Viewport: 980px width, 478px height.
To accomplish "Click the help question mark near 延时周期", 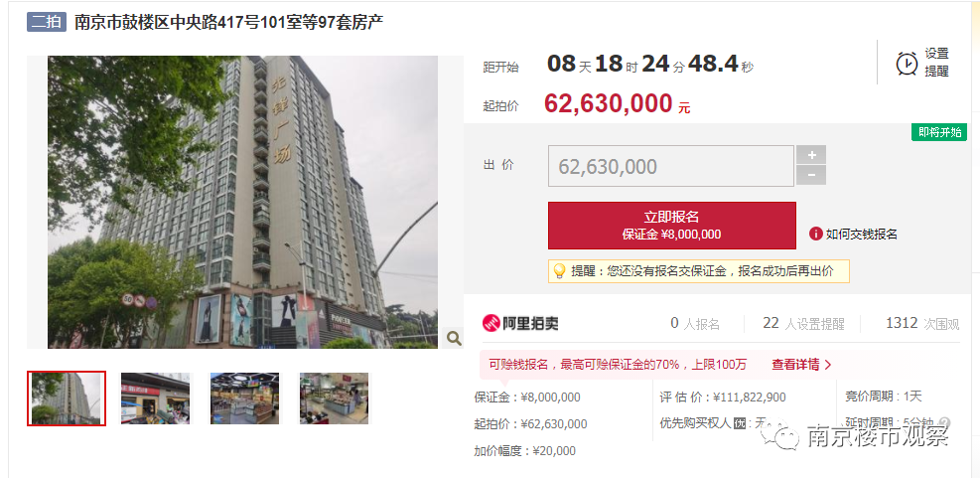I will pos(945,423).
